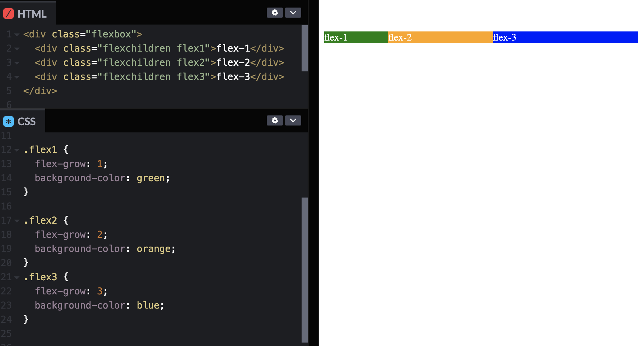Fold the .flex2 CSS rule
Image resolution: width=644 pixels, height=346 pixels.
(17, 221)
